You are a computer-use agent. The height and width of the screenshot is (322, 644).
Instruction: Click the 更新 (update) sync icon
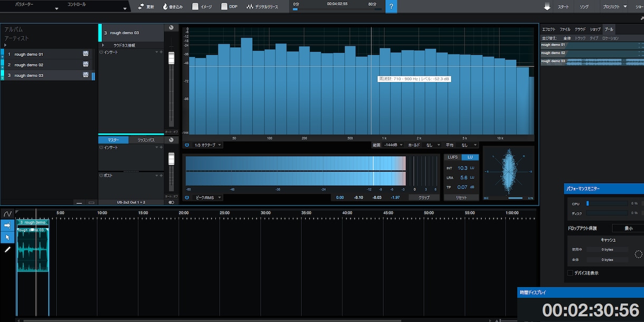click(141, 7)
